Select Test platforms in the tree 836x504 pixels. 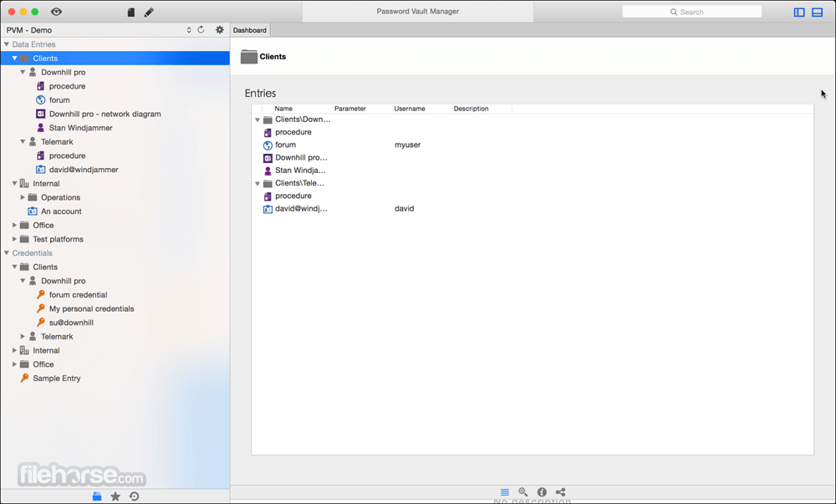point(59,239)
